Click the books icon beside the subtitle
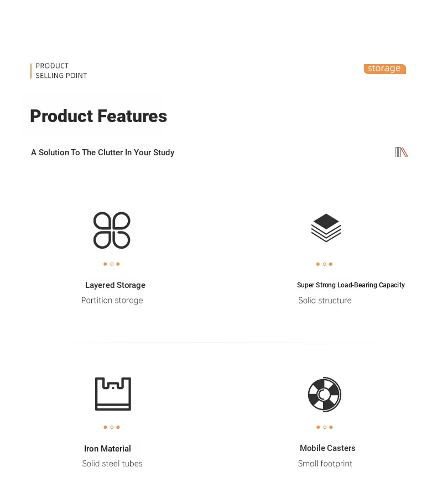This screenshot has height=504, width=437. (401, 152)
